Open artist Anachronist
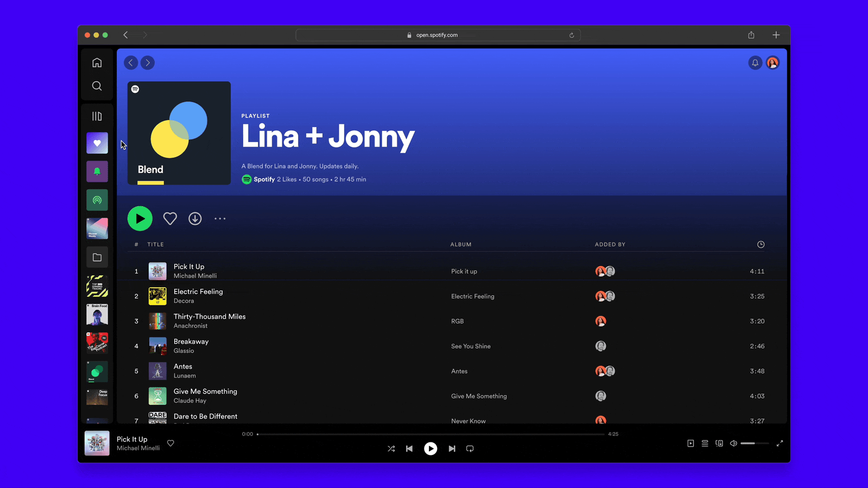The height and width of the screenshot is (488, 868). pos(191,326)
